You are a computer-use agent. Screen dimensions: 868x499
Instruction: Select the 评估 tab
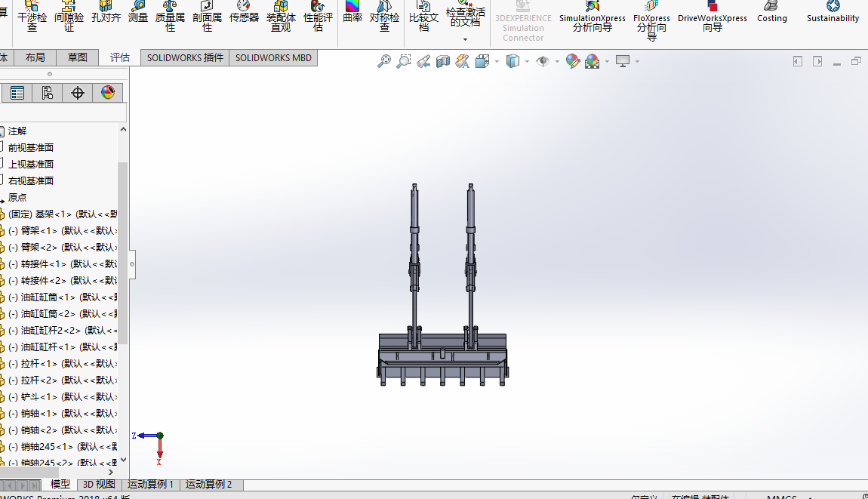119,57
